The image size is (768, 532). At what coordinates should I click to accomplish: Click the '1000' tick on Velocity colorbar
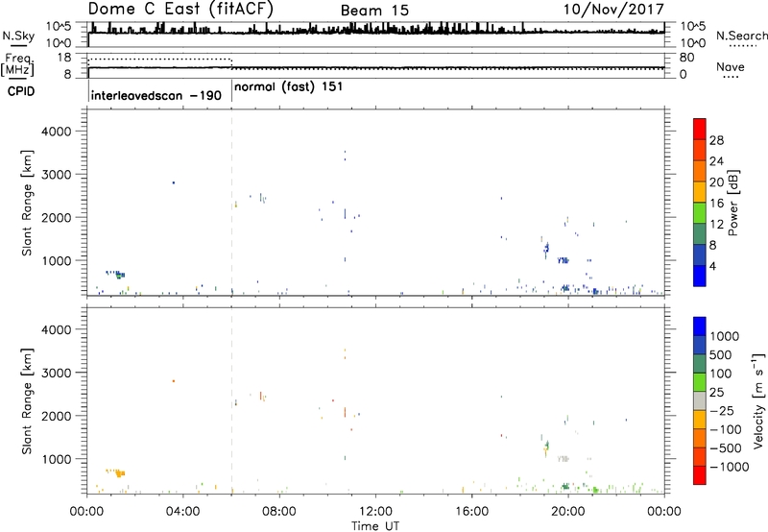coord(725,336)
